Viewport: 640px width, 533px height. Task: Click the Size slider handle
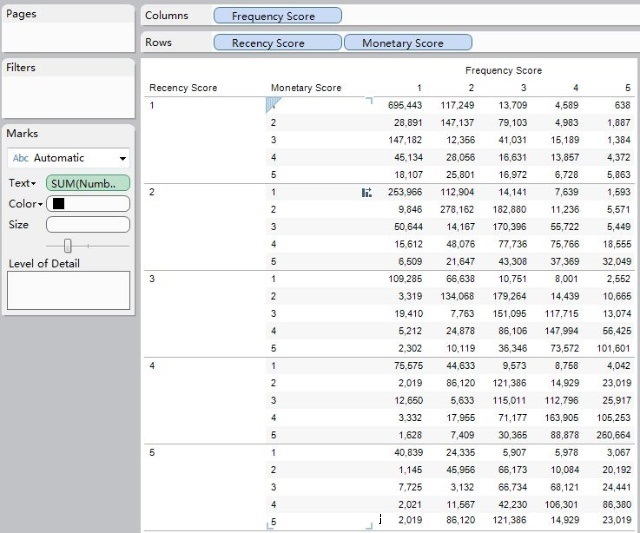click(68, 245)
